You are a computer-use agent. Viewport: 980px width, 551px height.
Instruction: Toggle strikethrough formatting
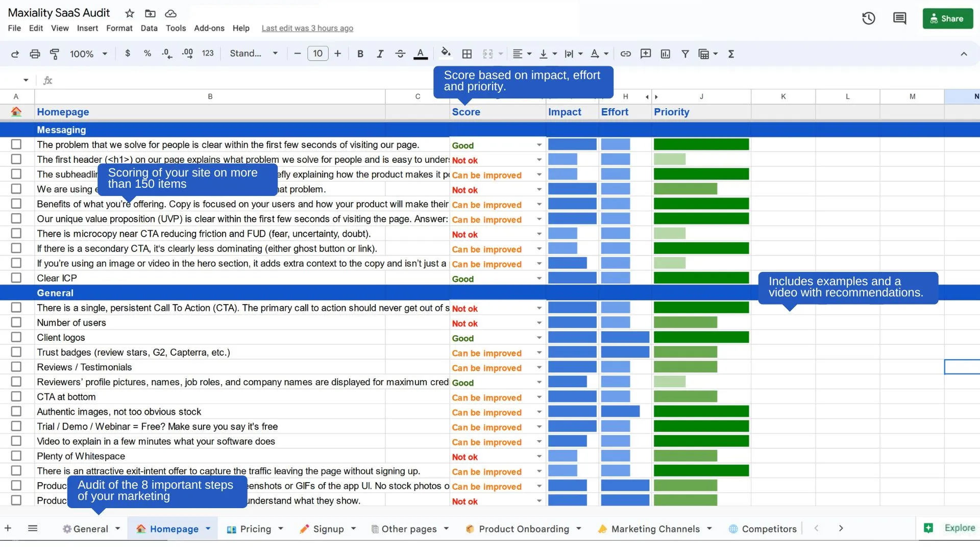pos(400,54)
